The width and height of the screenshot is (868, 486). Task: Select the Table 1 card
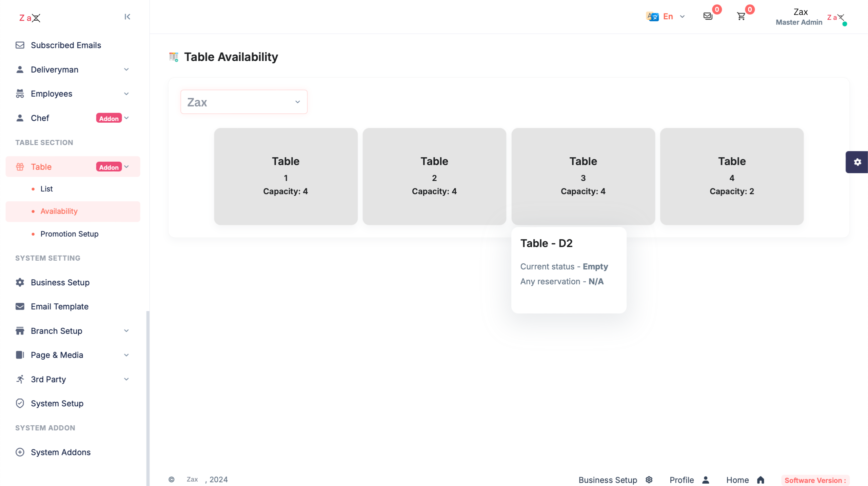click(x=286, y=176)
